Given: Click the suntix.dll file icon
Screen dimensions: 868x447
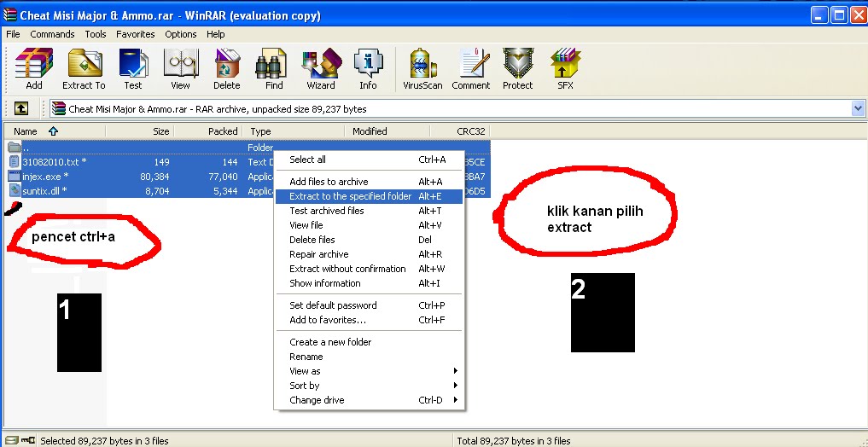Looking at the screenshot, I should click(15, 191).
